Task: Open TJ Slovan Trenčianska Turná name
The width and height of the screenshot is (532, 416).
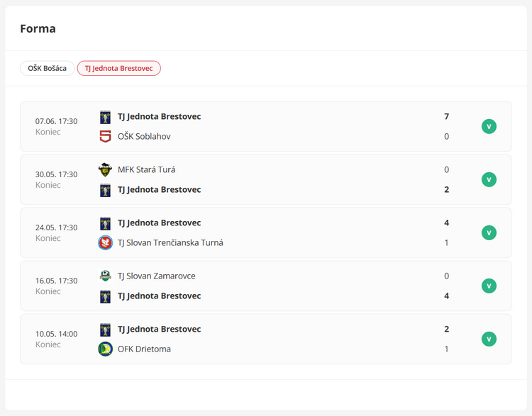Action: click(x=170, y=243)
